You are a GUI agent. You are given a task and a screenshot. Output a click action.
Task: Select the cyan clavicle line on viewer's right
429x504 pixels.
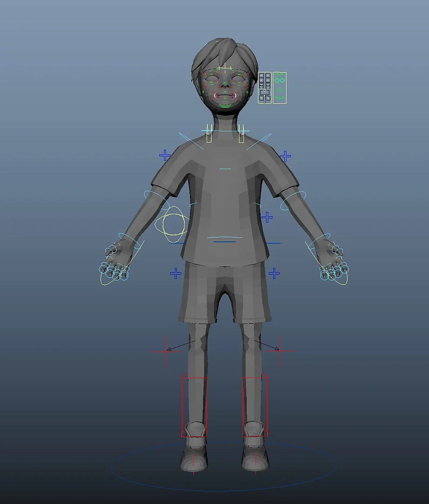tap(259, 142)
